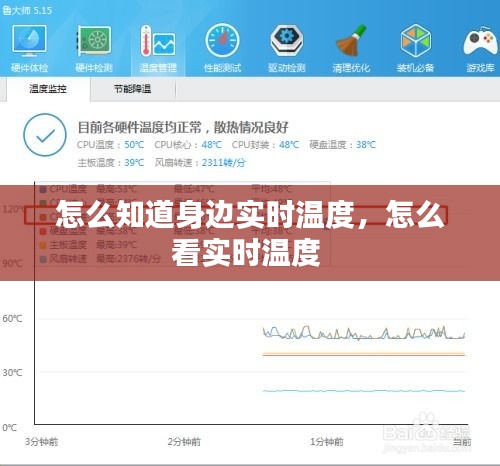Viewport: 500px width, 466px height.
Task: Click the checkmark status circle icon
Action: coord(45,135)
